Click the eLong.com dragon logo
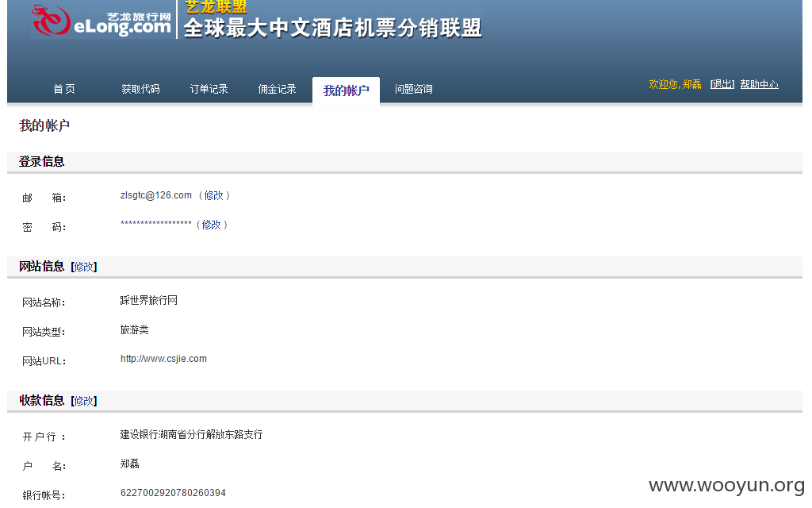Image resolution: width=812 pixels, height=508 pixels. (101, 21)
